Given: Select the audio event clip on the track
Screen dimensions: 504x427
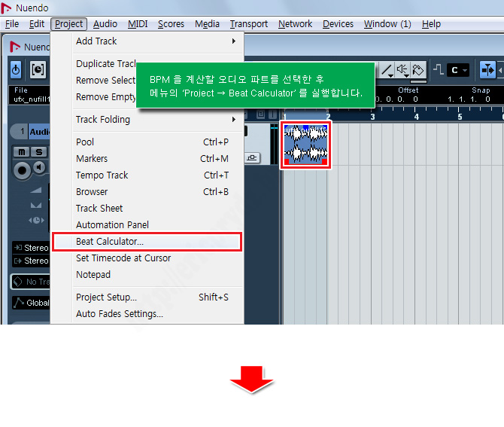Looking at the screenshot, I should click(305, 145).
